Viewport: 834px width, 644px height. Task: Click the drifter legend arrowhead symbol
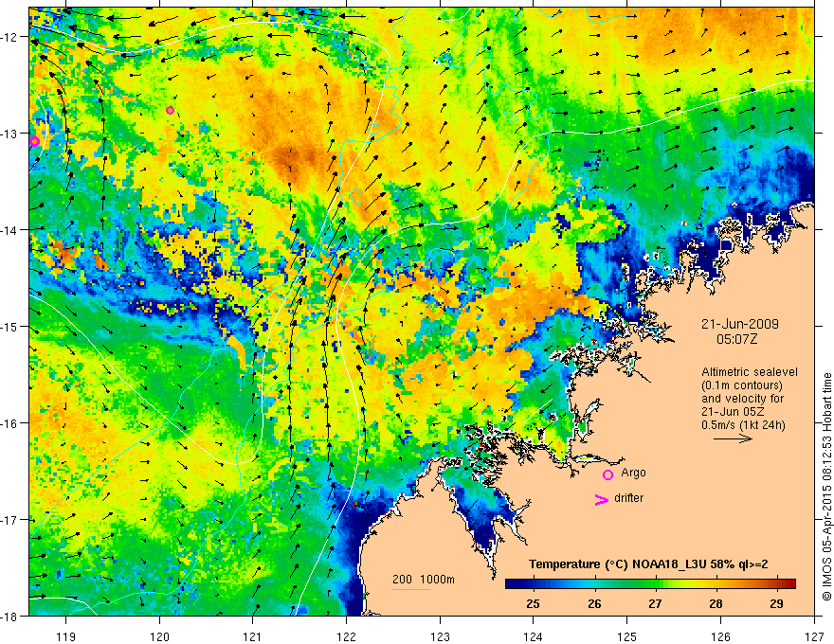601,499
